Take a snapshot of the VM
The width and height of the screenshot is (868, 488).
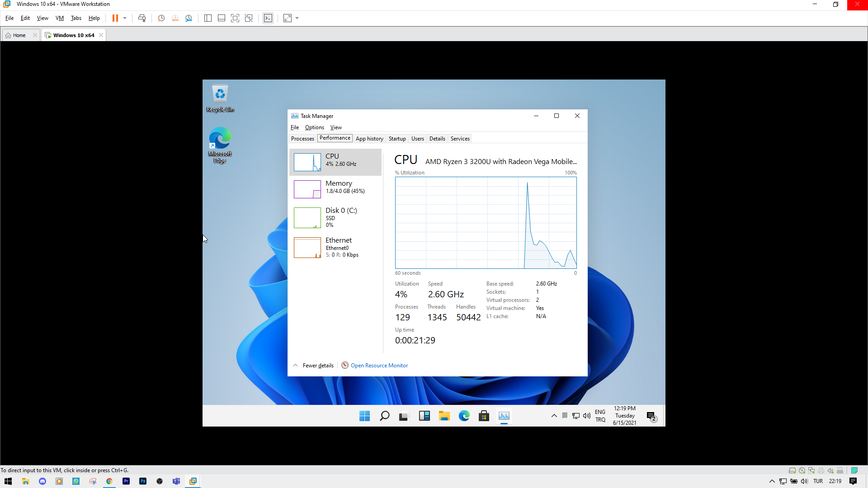(161, 18)
